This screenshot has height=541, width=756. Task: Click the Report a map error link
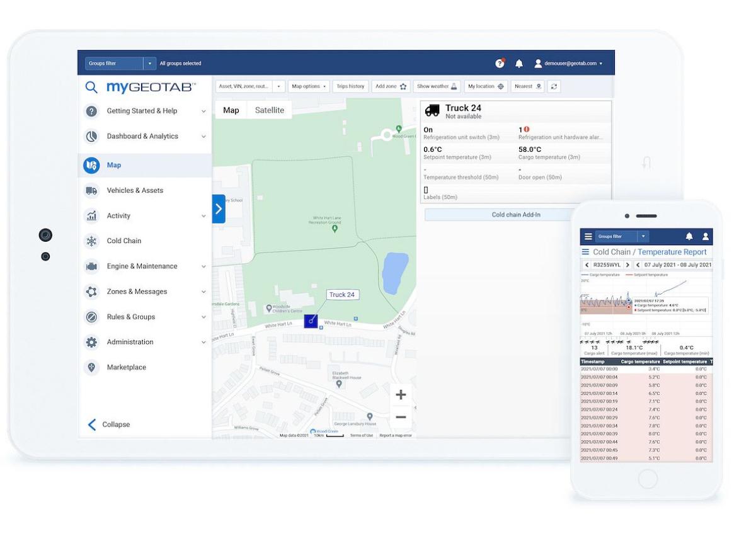[396, 435]
